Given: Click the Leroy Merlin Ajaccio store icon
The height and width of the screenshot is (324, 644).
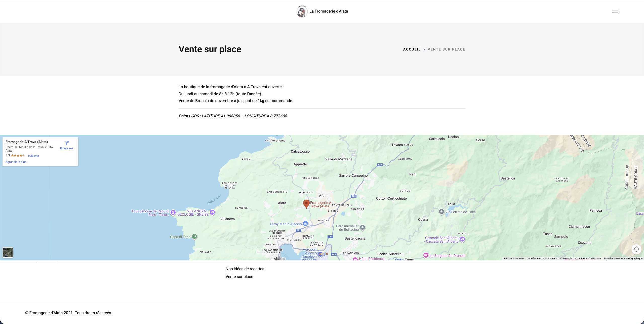Looking at the screenshot, I should (x=305, y=223).
